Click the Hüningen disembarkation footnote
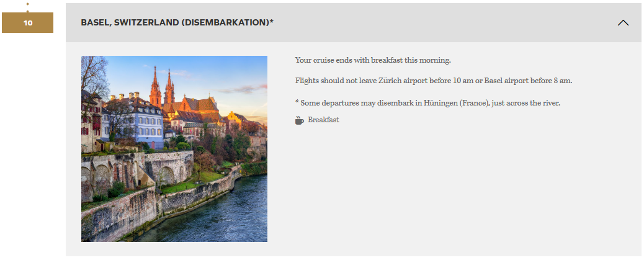 click(x=427, y=102)
